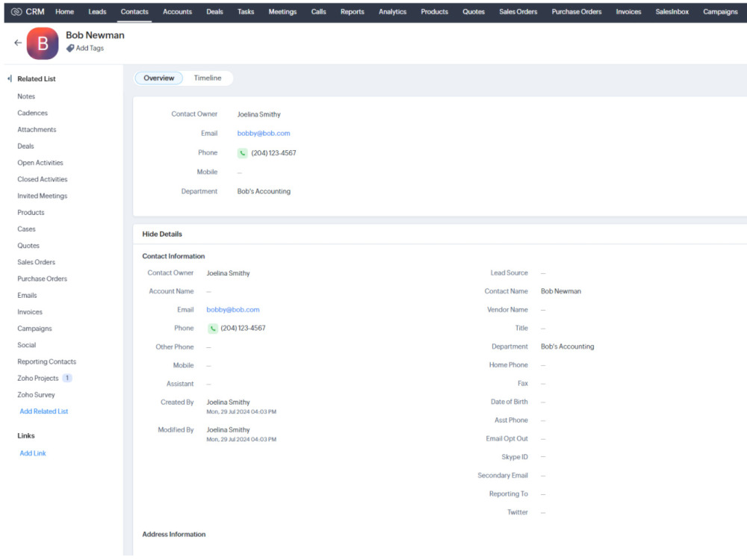Open the Home module

(64, 11)
